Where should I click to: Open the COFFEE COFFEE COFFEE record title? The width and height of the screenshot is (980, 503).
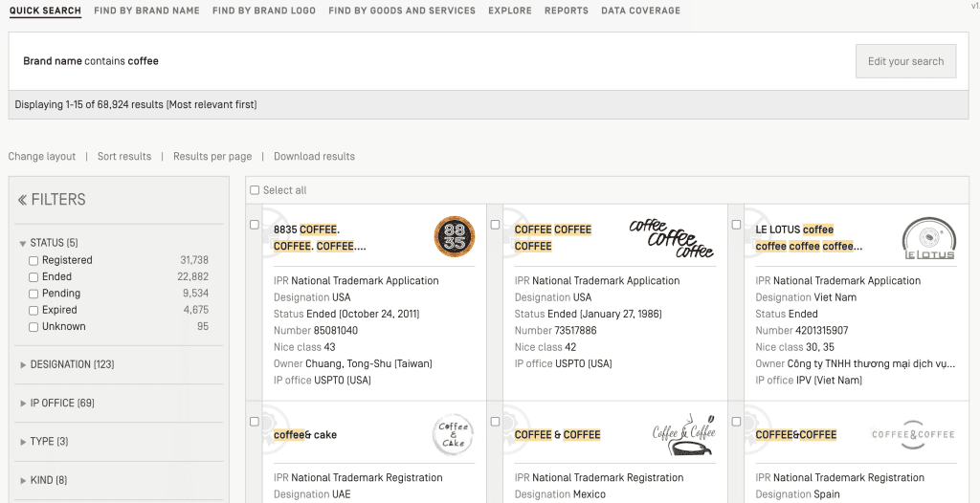552,238
